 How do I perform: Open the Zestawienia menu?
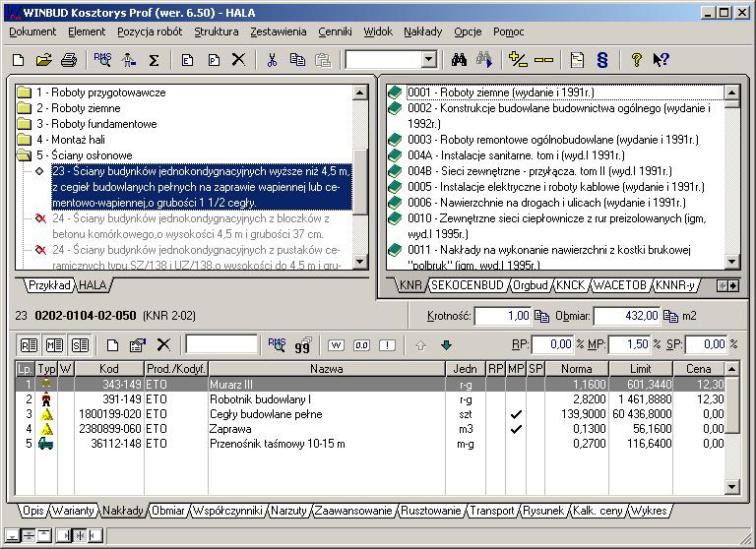click(279, 31)
